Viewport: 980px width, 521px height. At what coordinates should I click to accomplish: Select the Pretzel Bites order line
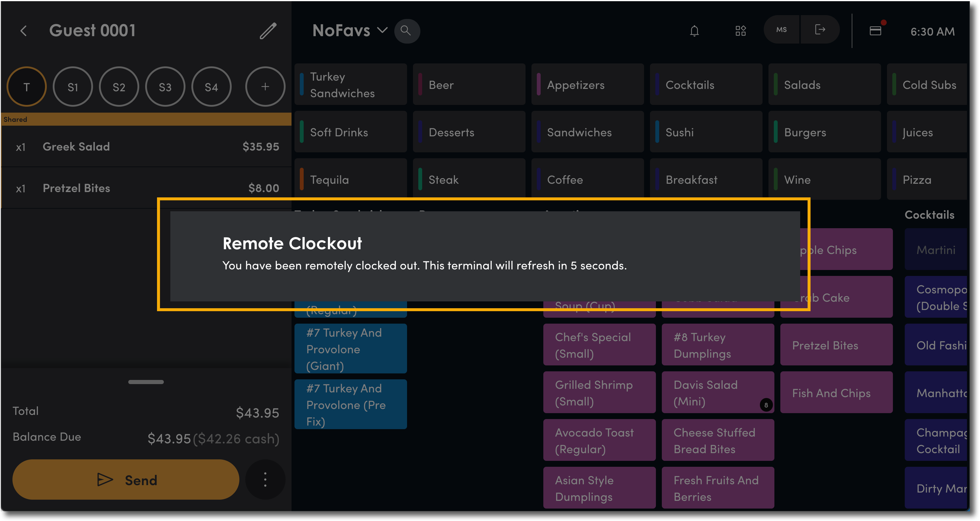[146, 188]
